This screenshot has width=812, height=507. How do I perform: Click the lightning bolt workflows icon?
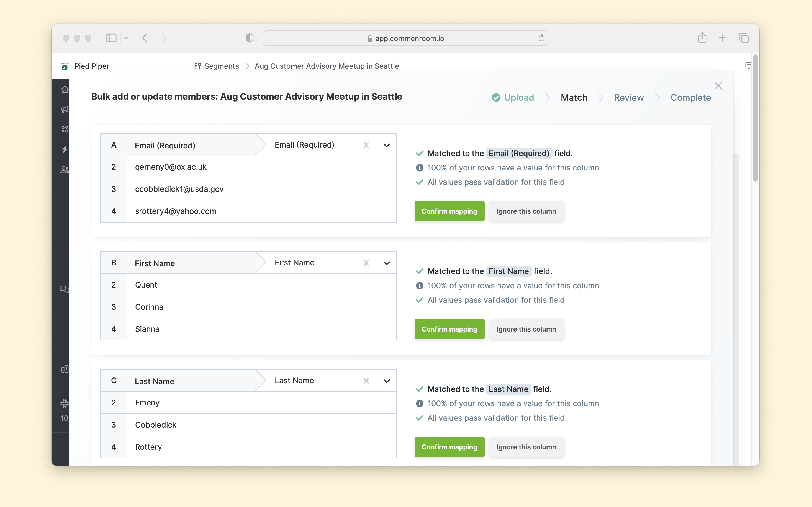pos(65,149)
